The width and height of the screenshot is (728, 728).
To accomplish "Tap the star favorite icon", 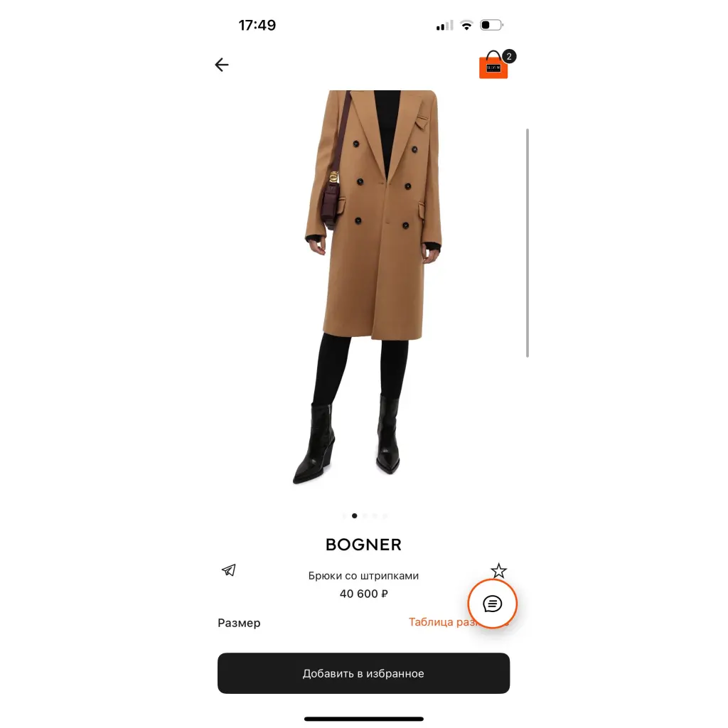I will 498,571.
